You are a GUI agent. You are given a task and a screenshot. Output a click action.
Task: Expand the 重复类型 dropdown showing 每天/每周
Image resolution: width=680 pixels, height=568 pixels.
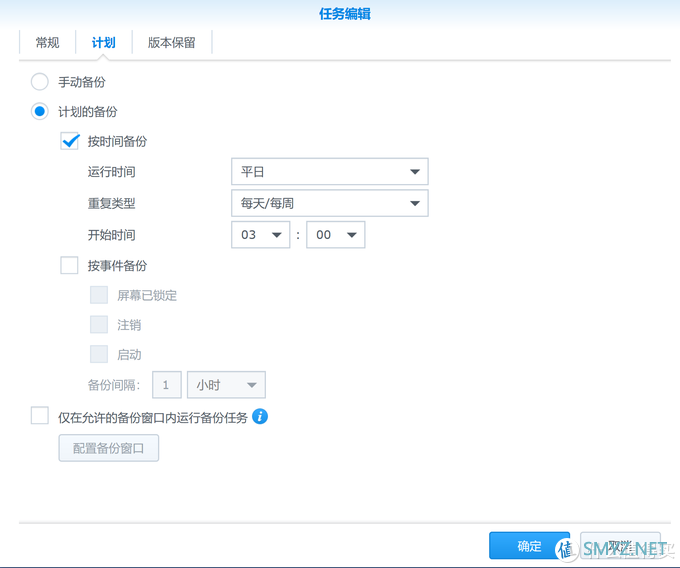(x=330, y=203)
